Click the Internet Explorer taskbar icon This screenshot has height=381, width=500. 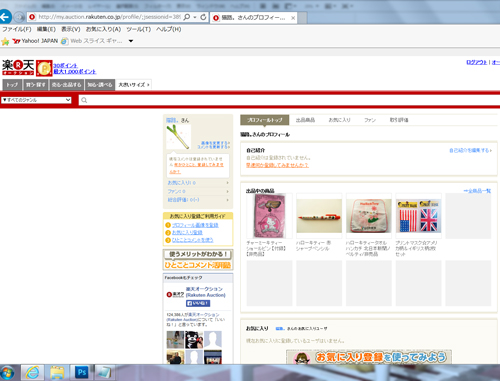[32, 372]
